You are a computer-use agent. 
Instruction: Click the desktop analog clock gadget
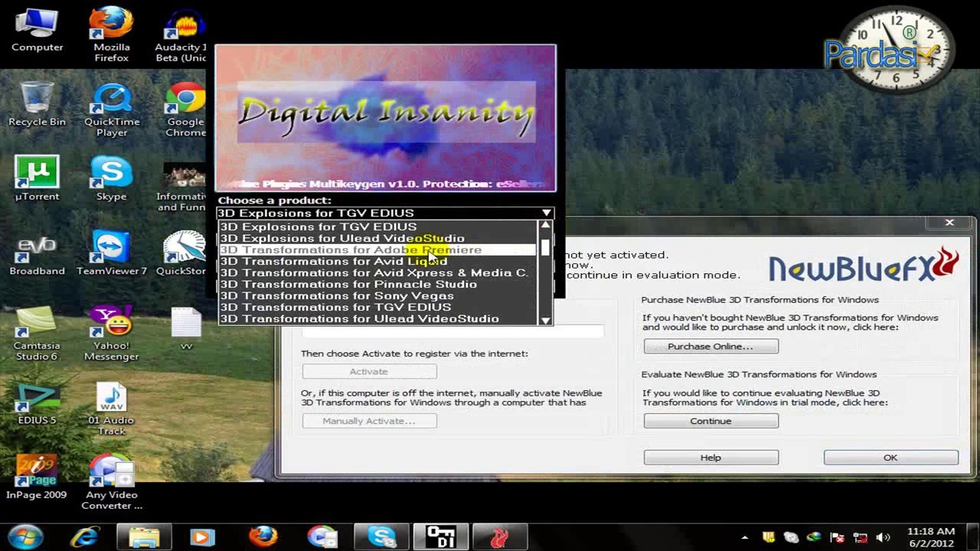[897, 49]
